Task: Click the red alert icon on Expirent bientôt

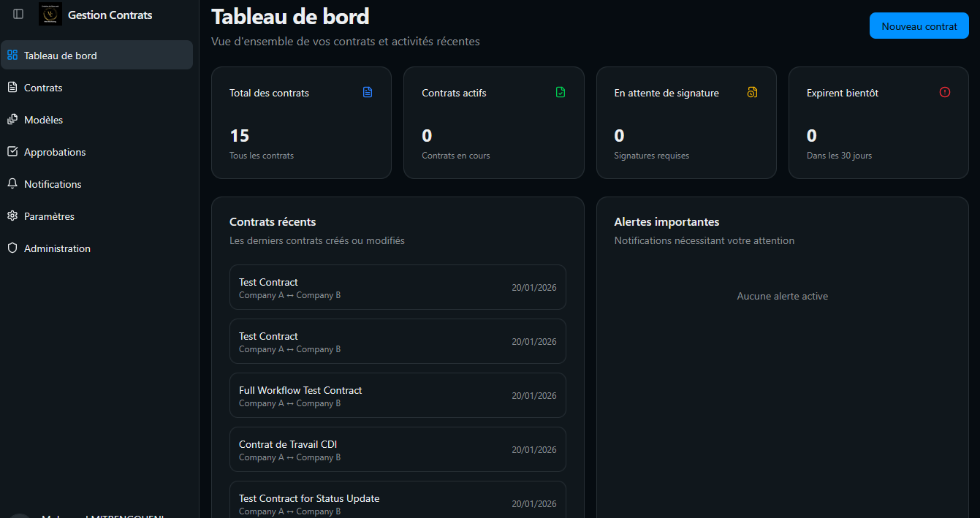Action: [944, 92]
